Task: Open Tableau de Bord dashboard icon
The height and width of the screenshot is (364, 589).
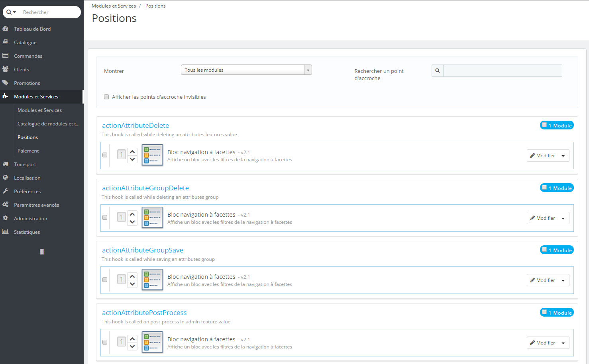Action: (x=6, y=29)
